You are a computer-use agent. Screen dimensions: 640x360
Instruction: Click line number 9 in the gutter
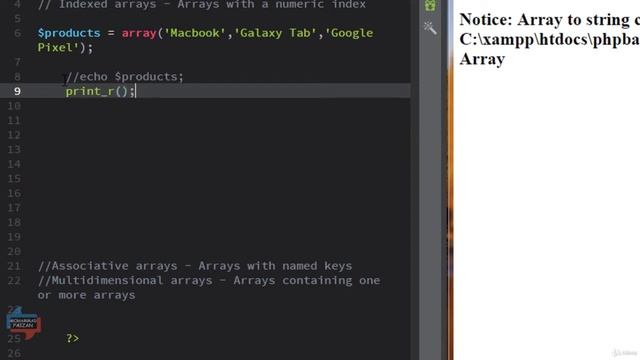pyautogui.click(x=17, y=91)
